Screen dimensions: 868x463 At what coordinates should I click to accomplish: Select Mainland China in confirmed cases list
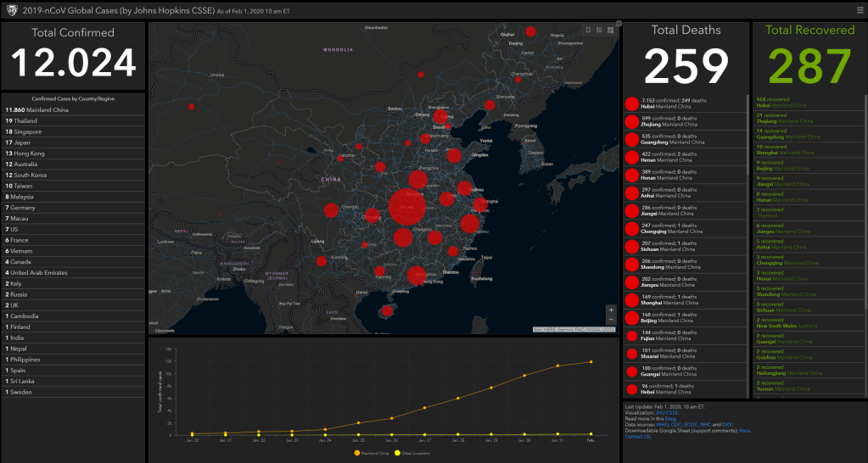pos(37,110)
